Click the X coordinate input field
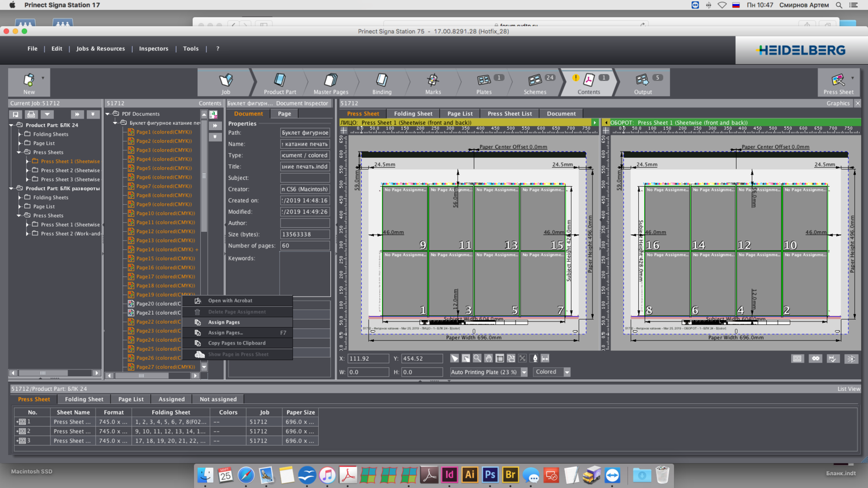 coord(368,358)
